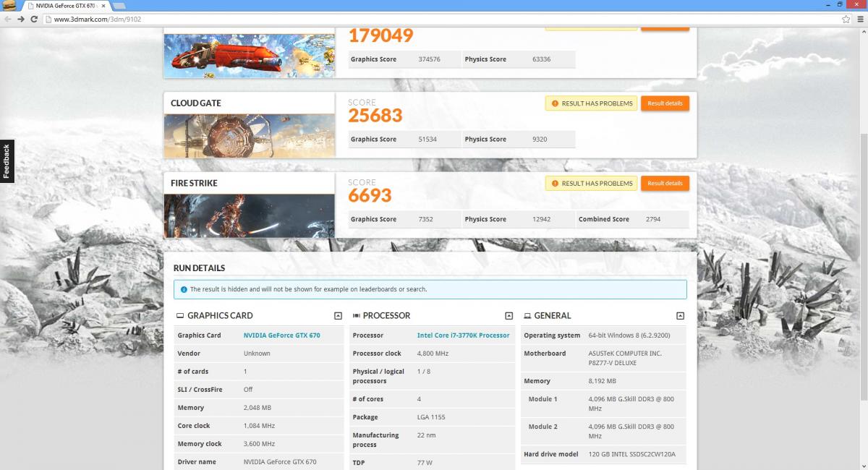Click the FIRE STRIKE title text
This screenshot has width=868, height=470.
pos(194,184)
